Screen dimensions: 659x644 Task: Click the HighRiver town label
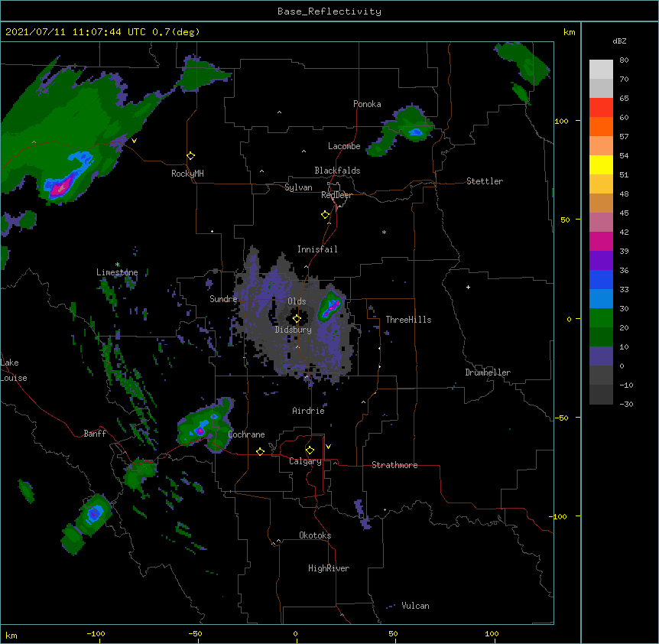point(329,568)
